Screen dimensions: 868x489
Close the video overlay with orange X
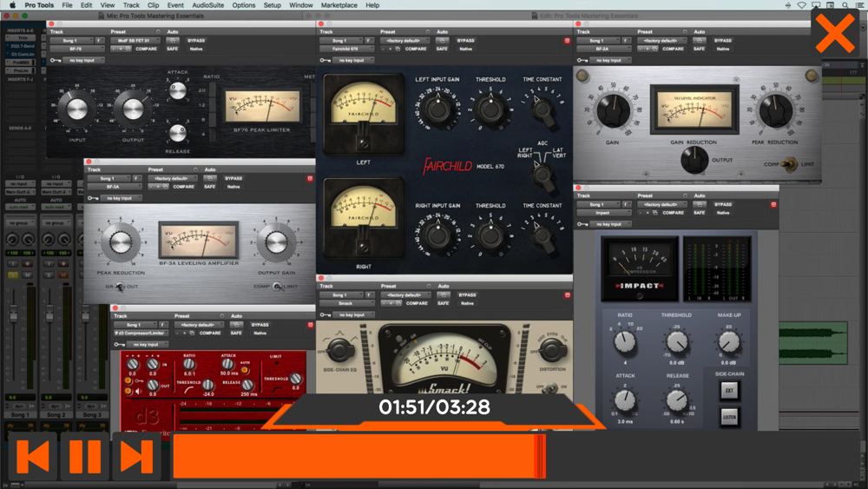coord(835,33)
